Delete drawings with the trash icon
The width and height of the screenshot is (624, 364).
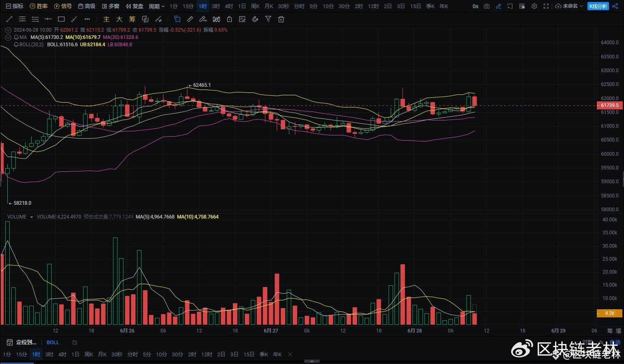coord(281,19)
